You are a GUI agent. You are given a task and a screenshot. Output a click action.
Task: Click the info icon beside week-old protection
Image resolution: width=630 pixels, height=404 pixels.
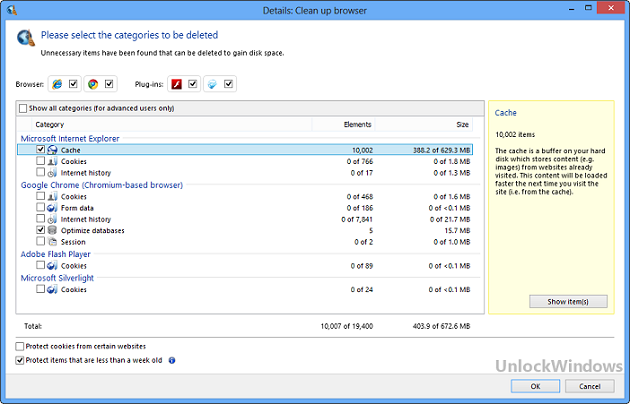172,360
